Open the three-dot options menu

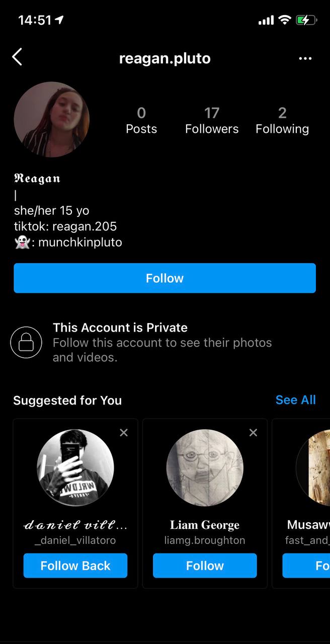pos(305,59)
